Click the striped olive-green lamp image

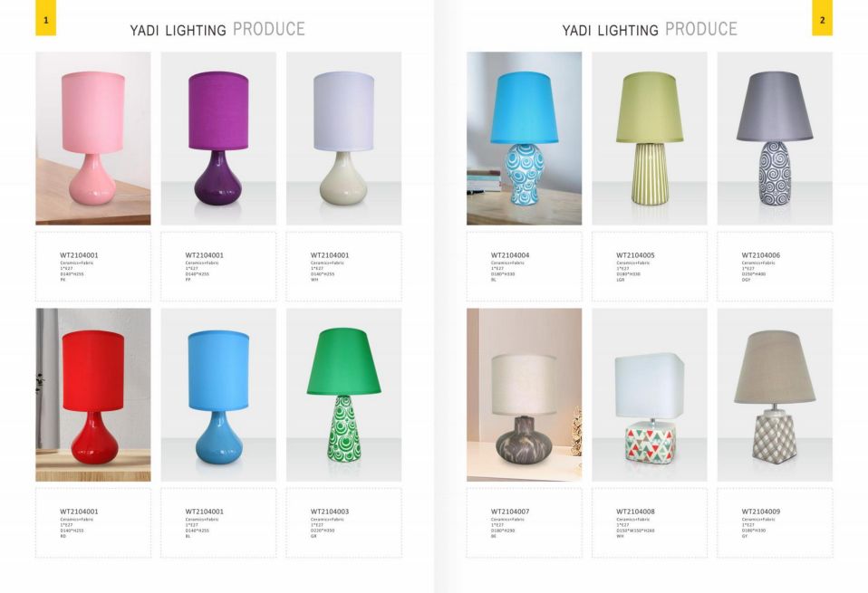point(650,139)
